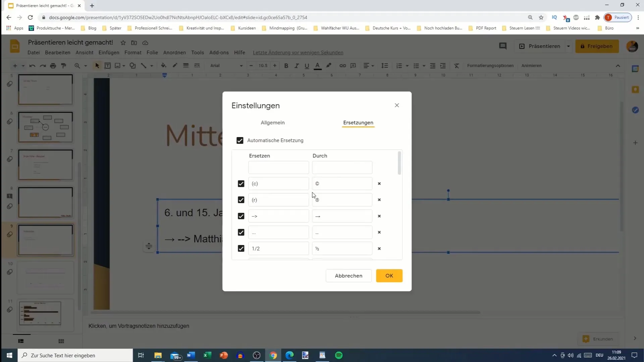Open the new slide layout dropdown
Image resolution: width=644 pixels, height=362 pixels.
pyautogui.click(x=23, y=66)
